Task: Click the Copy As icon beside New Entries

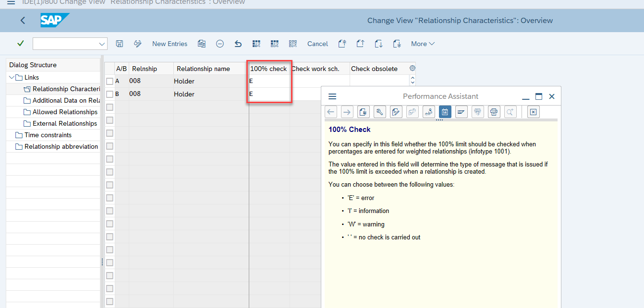Action: tap(202, 44)
